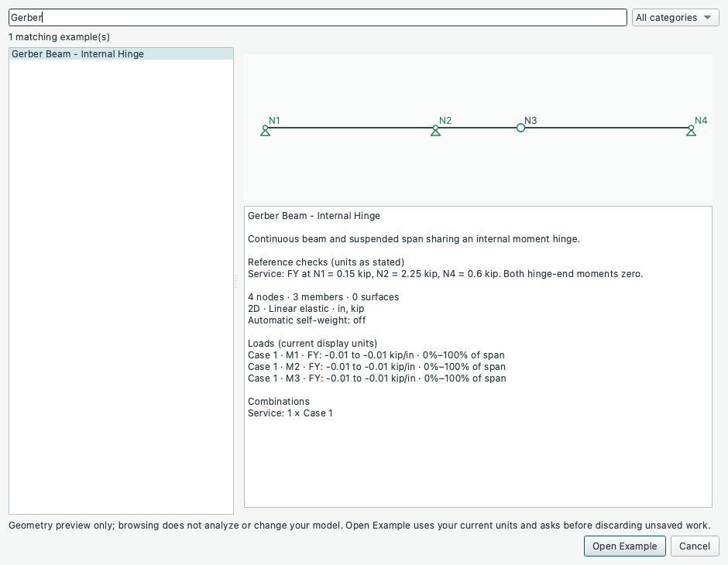
Task: Click the N2 node label
Action: (x=445, y=121)
